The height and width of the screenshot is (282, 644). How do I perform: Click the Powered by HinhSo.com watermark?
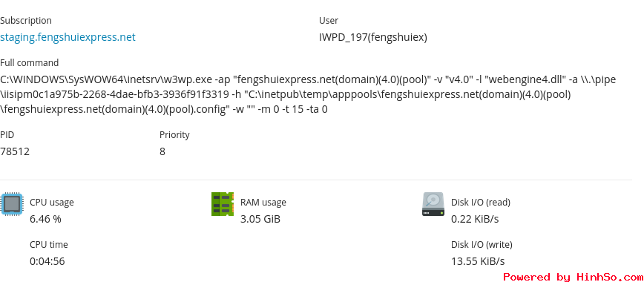pos(574,277)
